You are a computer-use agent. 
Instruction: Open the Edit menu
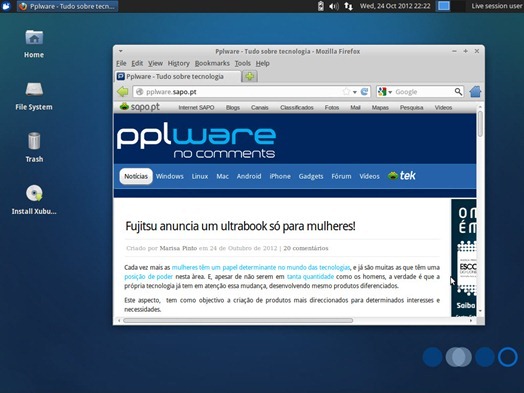click(x=137, y=63)
